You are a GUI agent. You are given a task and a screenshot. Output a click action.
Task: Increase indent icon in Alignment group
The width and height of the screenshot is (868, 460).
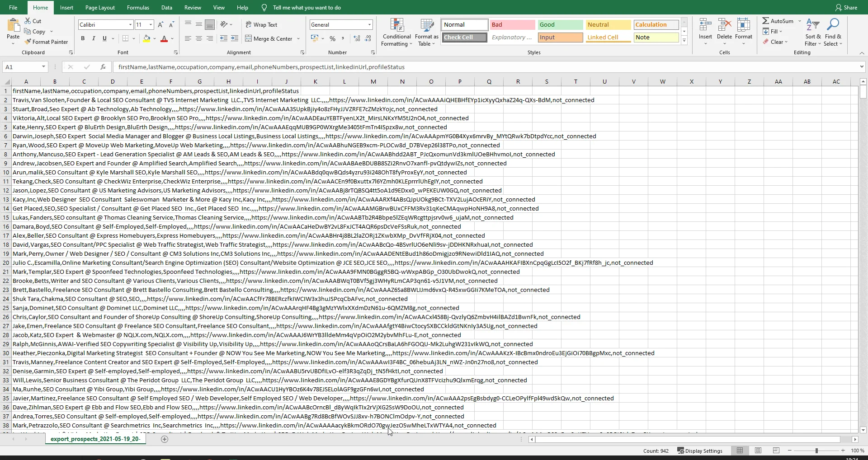pos(235,38)
